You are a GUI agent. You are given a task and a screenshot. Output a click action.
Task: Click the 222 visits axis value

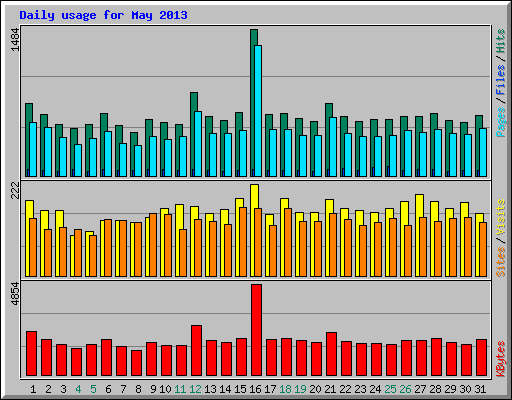point(15,190)
